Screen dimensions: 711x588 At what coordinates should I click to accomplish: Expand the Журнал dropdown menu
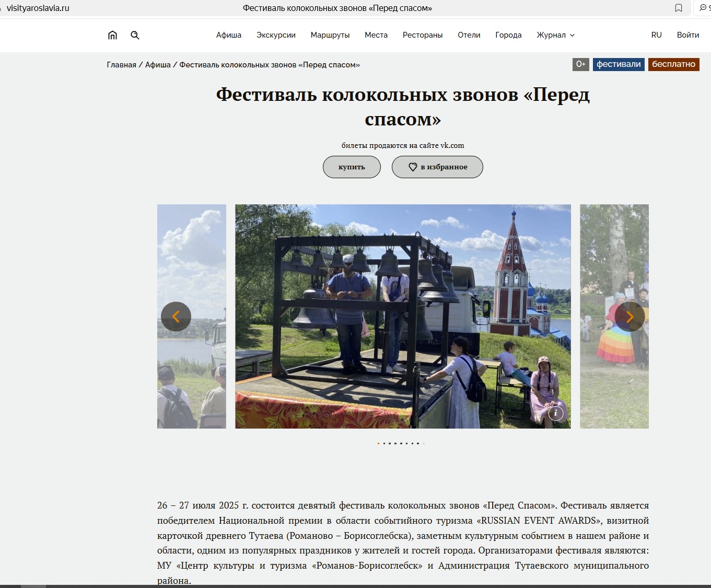555,35
